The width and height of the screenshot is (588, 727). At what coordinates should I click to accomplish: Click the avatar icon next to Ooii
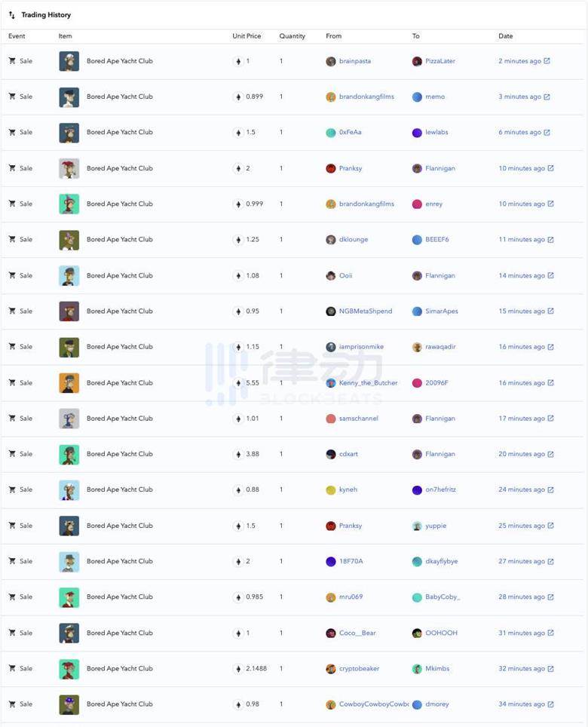click(x=330, y=275)
